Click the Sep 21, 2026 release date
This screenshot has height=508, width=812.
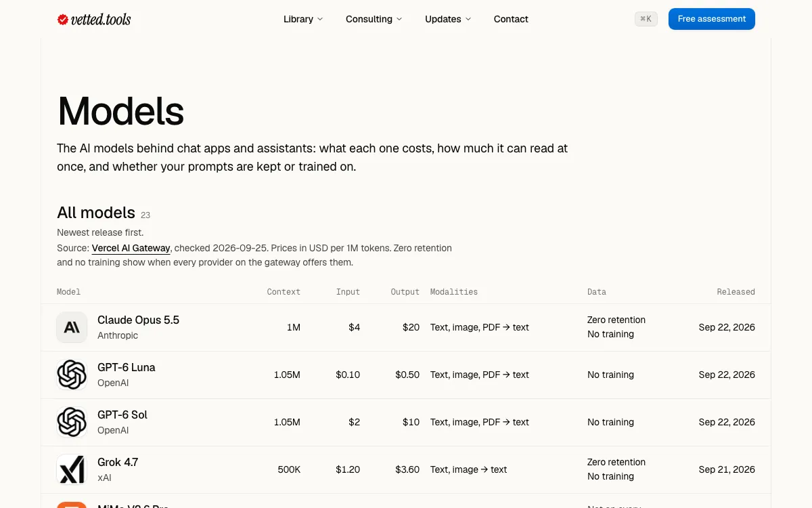[727, 469]
